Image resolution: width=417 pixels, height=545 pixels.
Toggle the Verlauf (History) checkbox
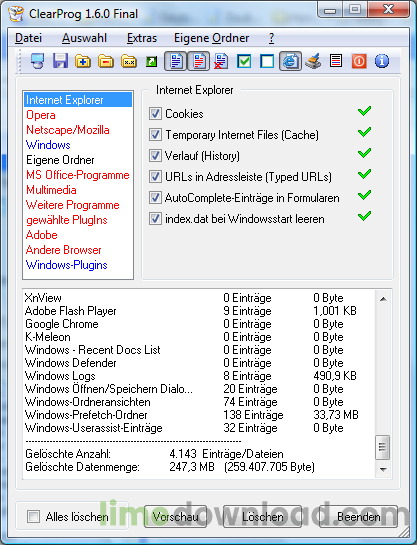pyautogui.click(x=155, y=156)
